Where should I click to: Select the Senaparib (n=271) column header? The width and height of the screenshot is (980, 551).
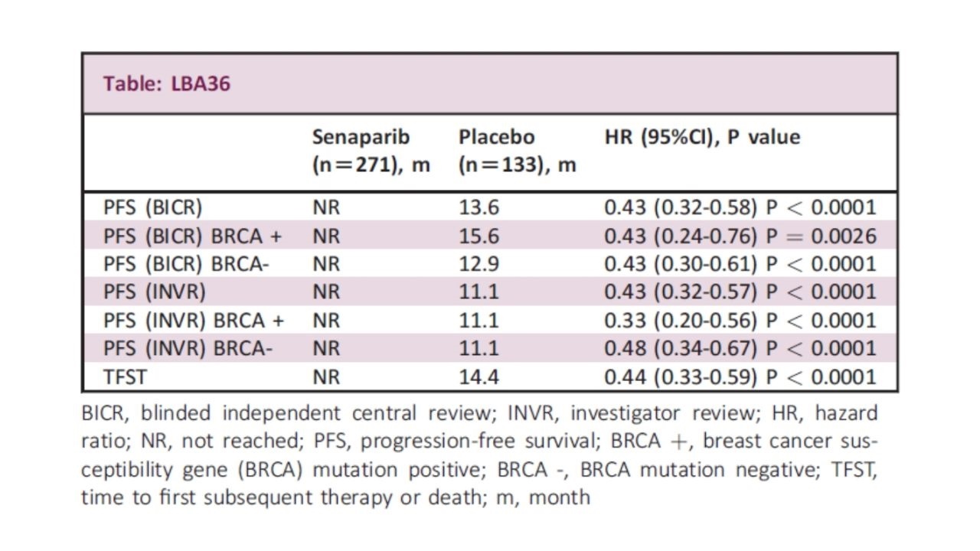click(x=371, y=151)
